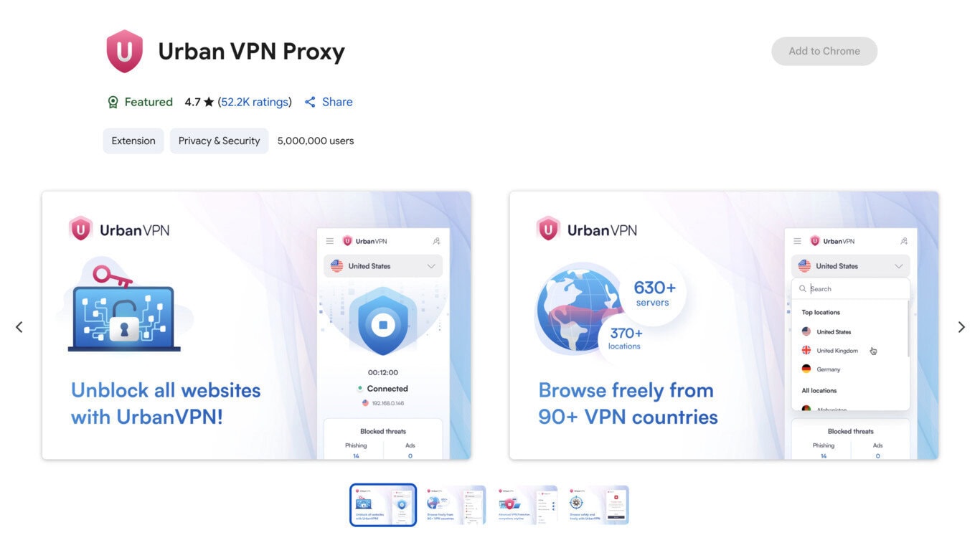The height and width of the screenshot is (558, 980).
Task: Open the 52.2K ratings link
Action: (255, 102)
